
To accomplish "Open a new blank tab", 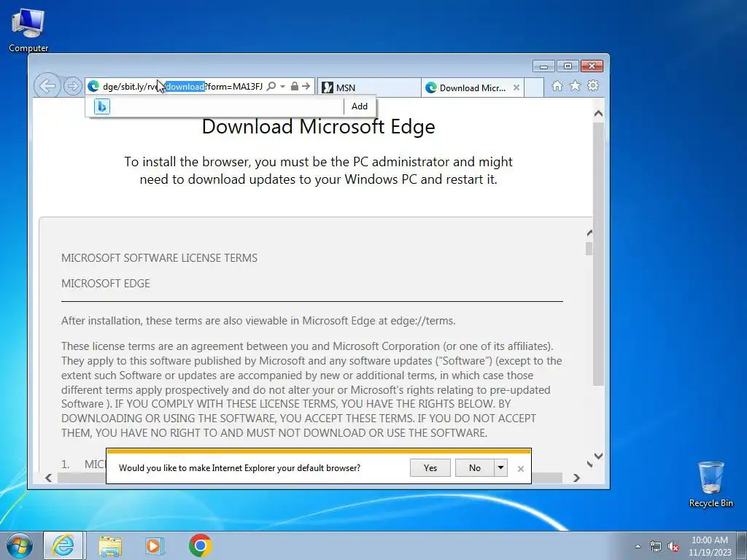I will [x=534, y=87].
